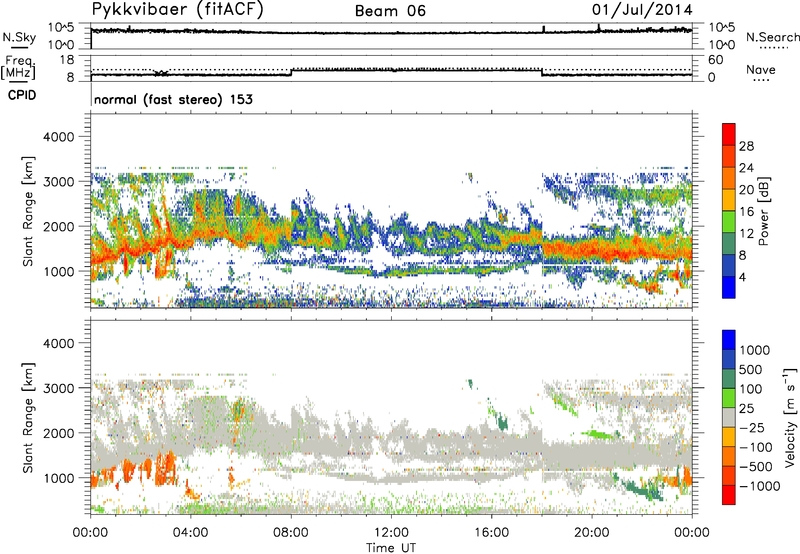This screenshot has height=554, width=800.
Task: Click the blue bottom of the Power colorbar
Action: tap(729, 287)
